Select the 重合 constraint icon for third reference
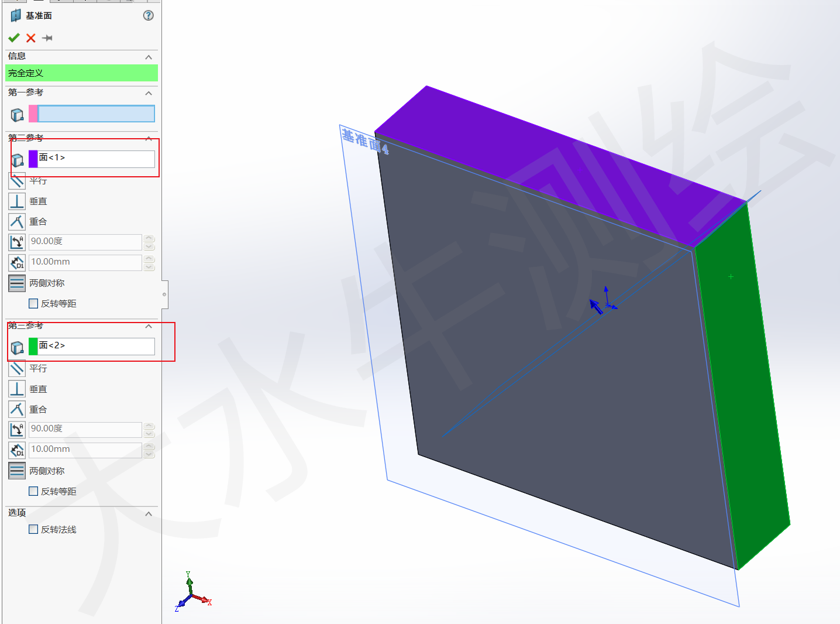Image resolution: width=840 pixels, height=624 pixels. coord(17,409)
